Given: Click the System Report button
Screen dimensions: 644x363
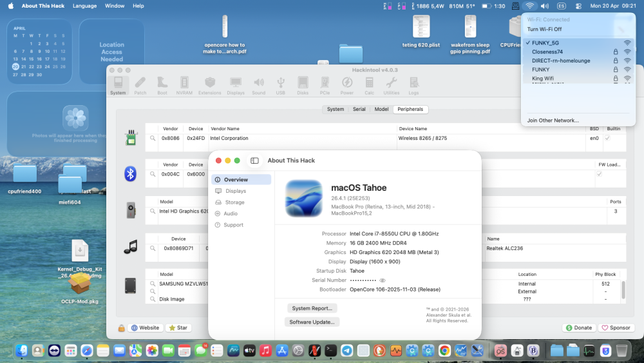Looking at the screenshot, I should tap(312, 308).
